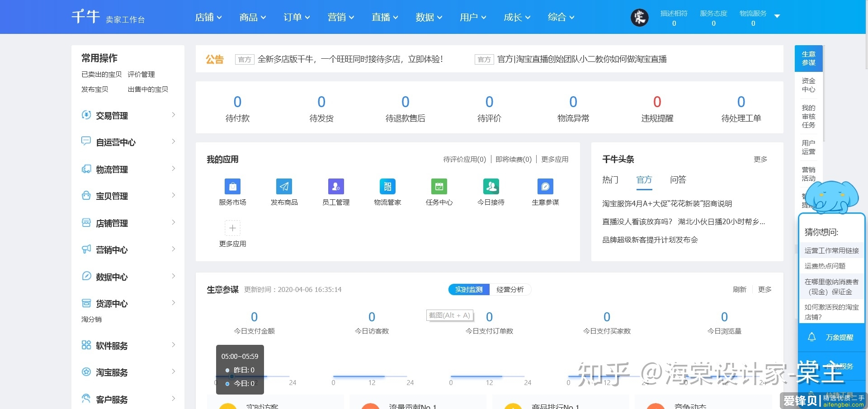Click the 物流管理 truck icon

[86, 169]
